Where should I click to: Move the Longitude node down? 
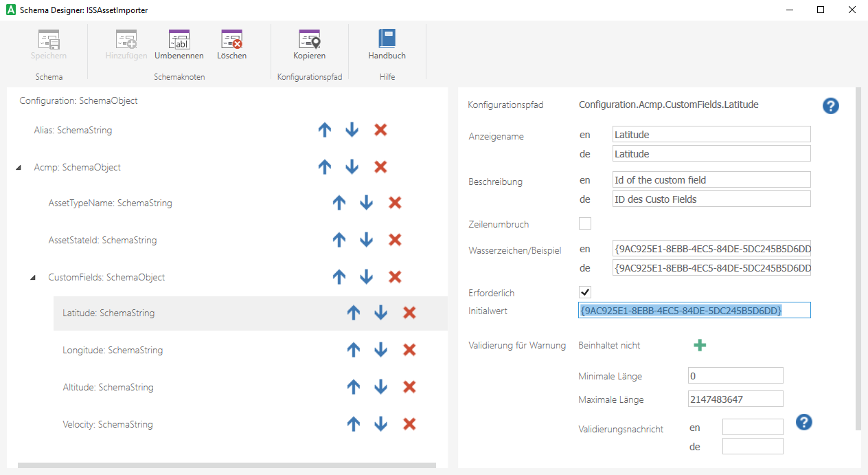380,350
